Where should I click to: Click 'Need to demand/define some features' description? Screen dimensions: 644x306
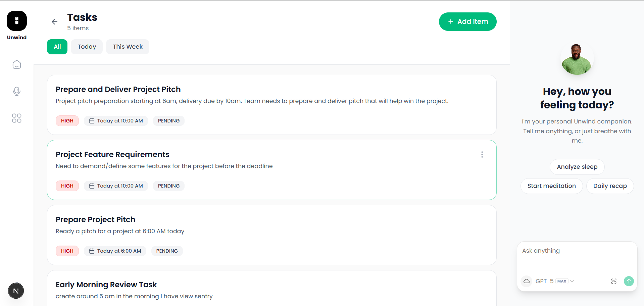point(164,166)
